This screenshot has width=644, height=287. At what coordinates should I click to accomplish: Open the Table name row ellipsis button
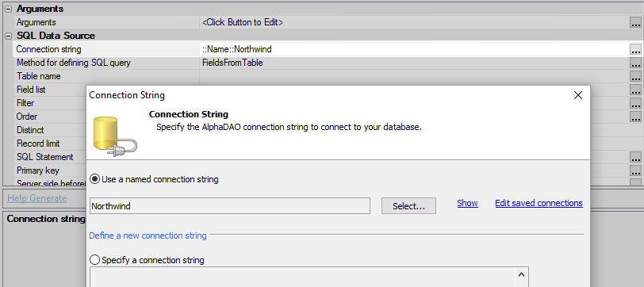click(x=635, y=76)
